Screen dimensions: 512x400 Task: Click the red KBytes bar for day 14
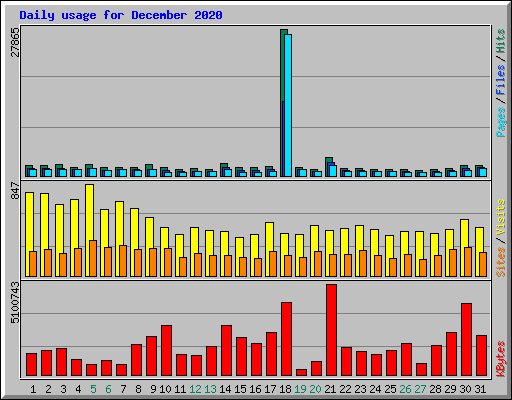point(226,351)
